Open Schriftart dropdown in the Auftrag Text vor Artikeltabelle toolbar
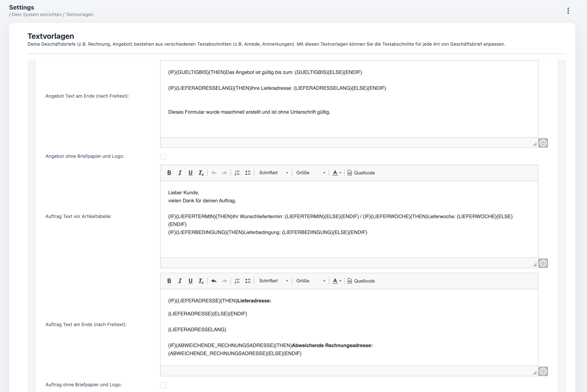587x392 pixels. click(273, 173)
